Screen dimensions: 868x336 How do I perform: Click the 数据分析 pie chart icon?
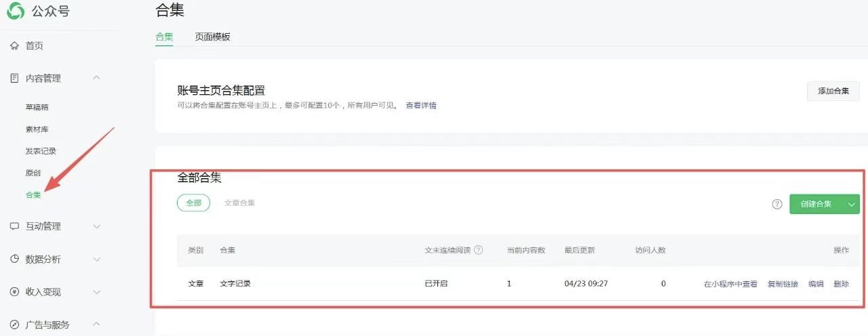[x=14, y=259]
